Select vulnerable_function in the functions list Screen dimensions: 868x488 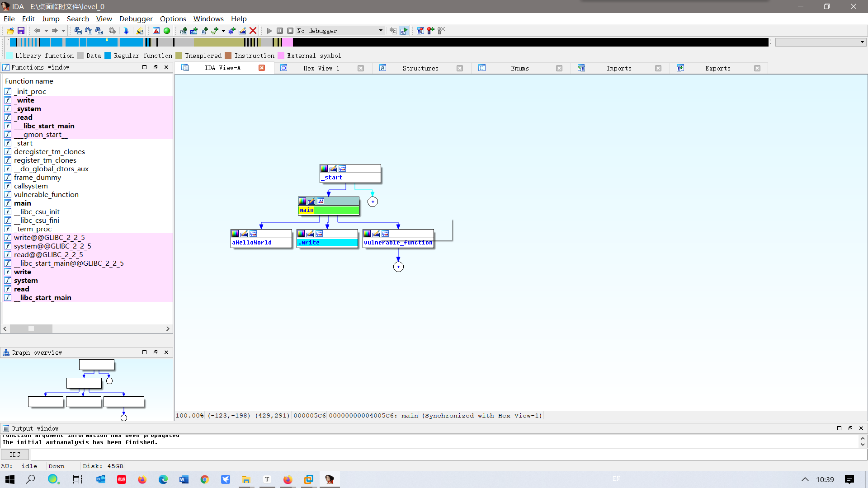tap(46, 195)
